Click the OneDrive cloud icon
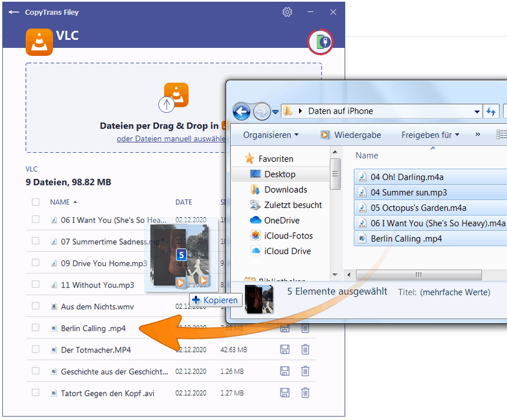Viewport: 507px width, 420px height. [255, 220]
